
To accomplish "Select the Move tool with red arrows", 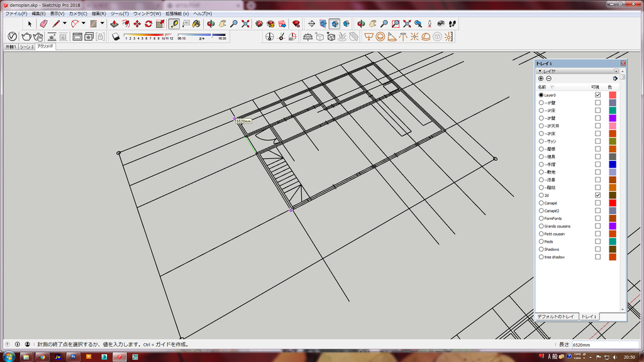I will pos(137,24).
